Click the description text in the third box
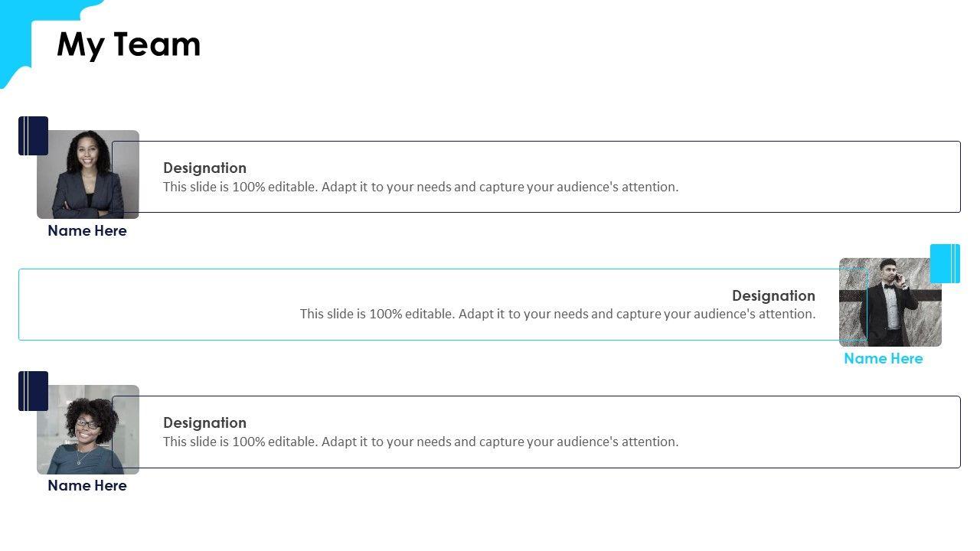Screen dimensions: 980x551 420,442
